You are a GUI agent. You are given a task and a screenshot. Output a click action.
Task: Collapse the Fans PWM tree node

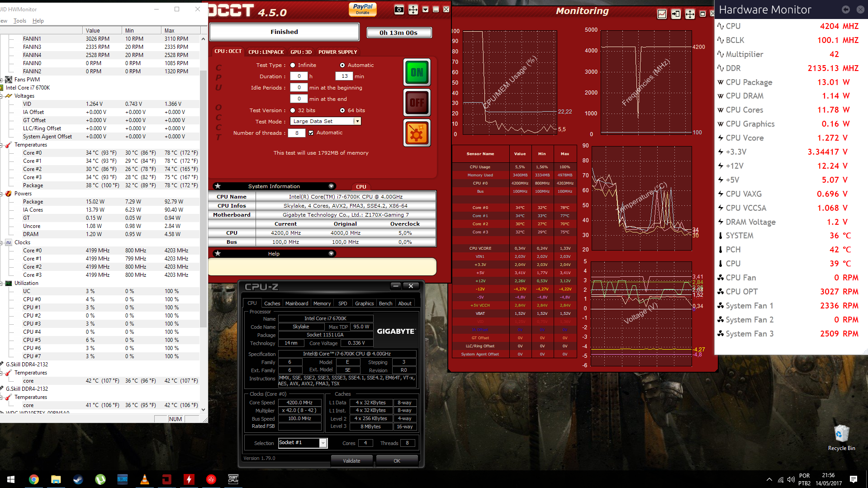click(2, 80)
